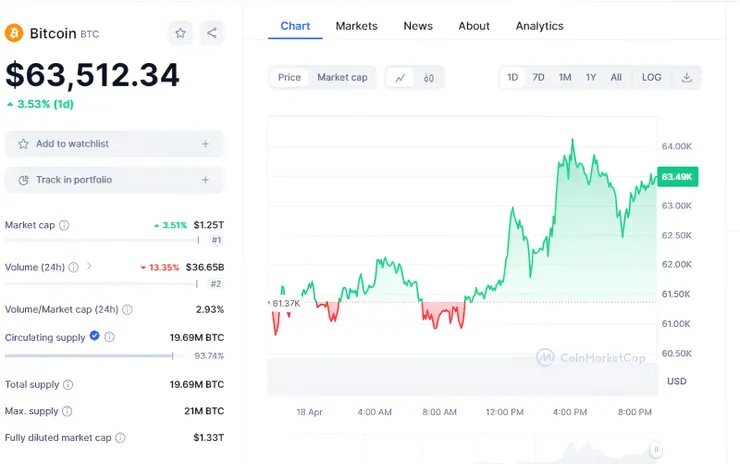This screenshot has height=464, width=740.
Task: Select the line chart icon
Action: pyautogui.click(x=400, y=77)
